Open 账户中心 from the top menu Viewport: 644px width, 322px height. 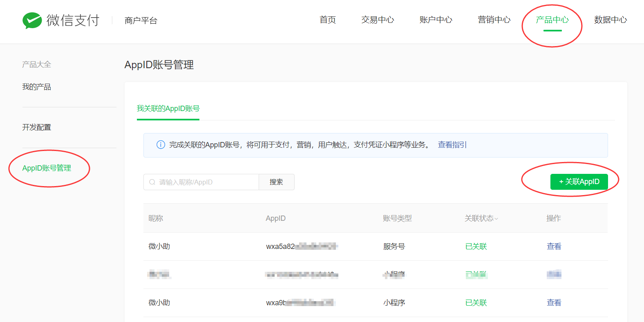coord(436,20)
